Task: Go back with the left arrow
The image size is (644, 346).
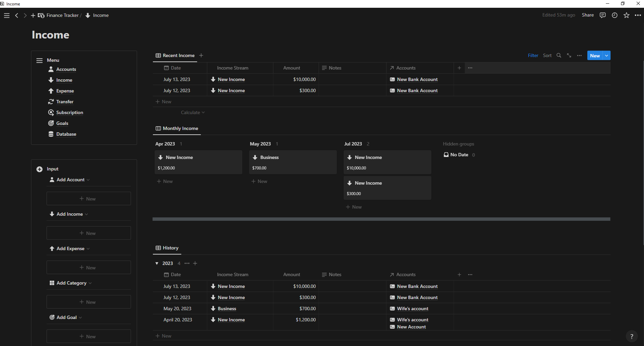Action: coord(17,16)
